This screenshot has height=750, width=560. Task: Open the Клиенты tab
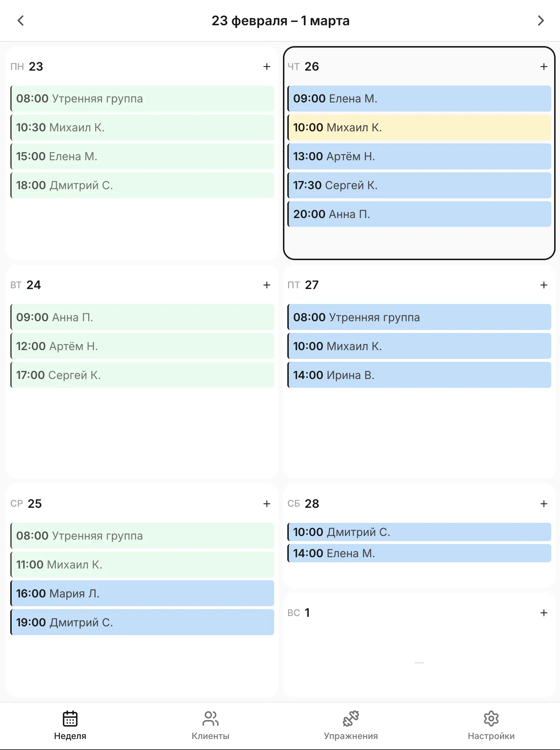click(x=210, y=725)
